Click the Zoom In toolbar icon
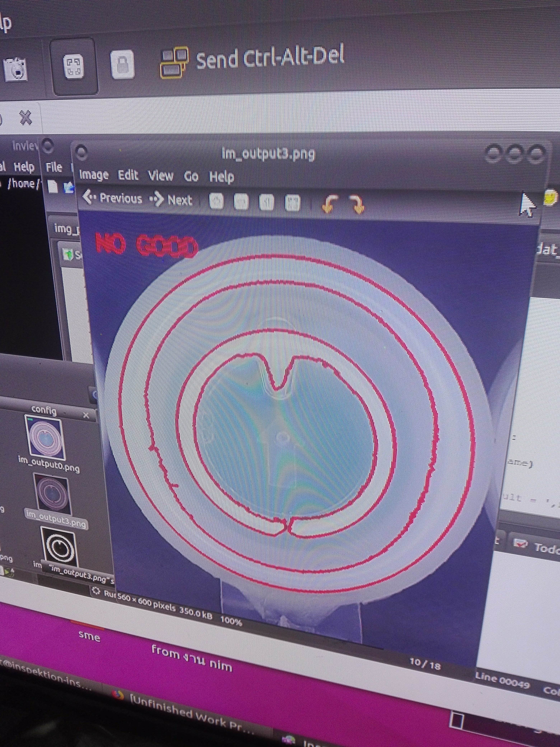The width and height of the screenshot is (560, 747). tap(216, 202)
